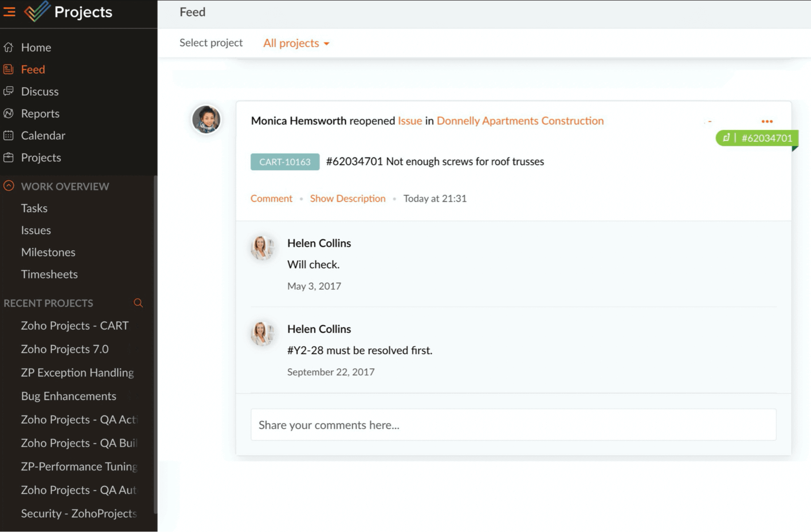811x532 pixels.
Task: Click the 'Today at 21:31' timestamp
Action: click(435, 198)
